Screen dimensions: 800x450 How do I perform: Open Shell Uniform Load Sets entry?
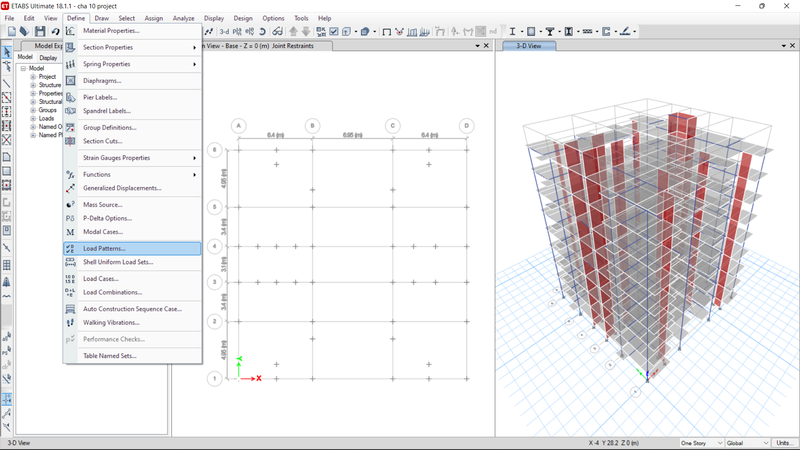click(132, 262)
